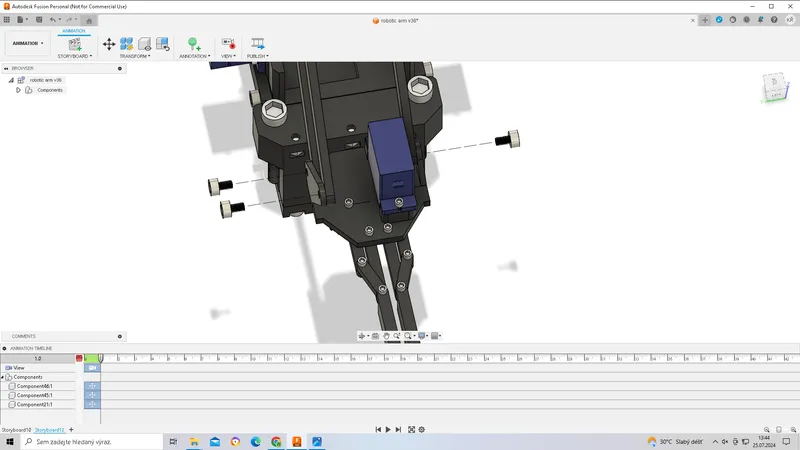Select the Transform Components move tool
Screen dimensions: 800x450
tap(109, 44)
